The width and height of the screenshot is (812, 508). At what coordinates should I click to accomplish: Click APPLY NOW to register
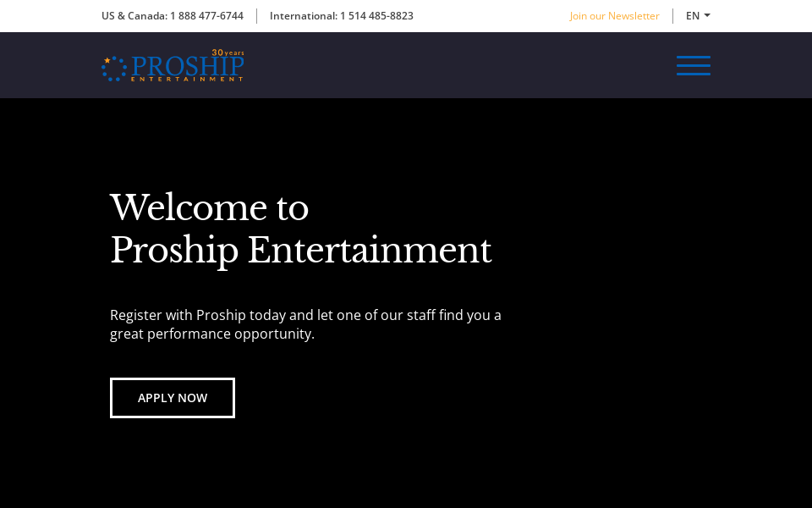[x=173, y=397]
